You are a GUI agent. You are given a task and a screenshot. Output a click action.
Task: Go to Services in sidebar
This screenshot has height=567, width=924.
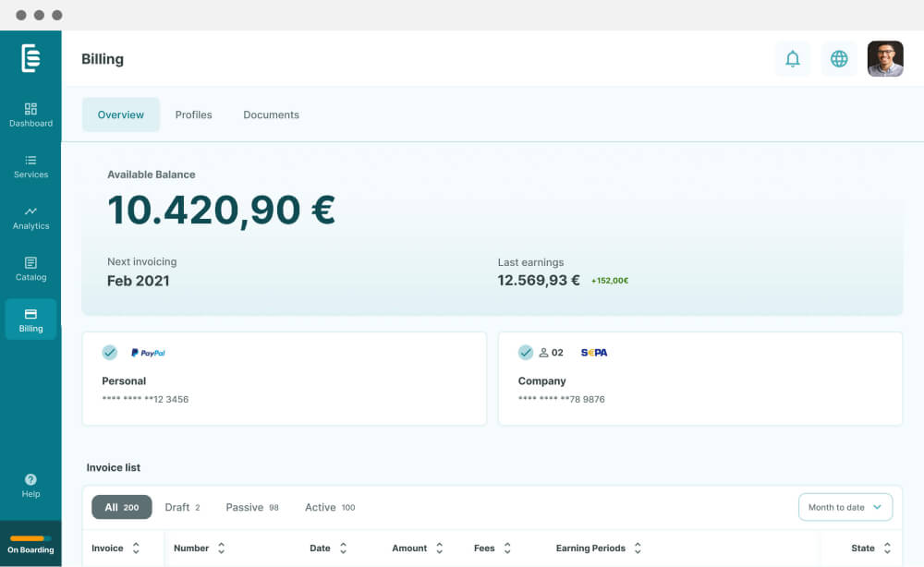click(30, 166)
